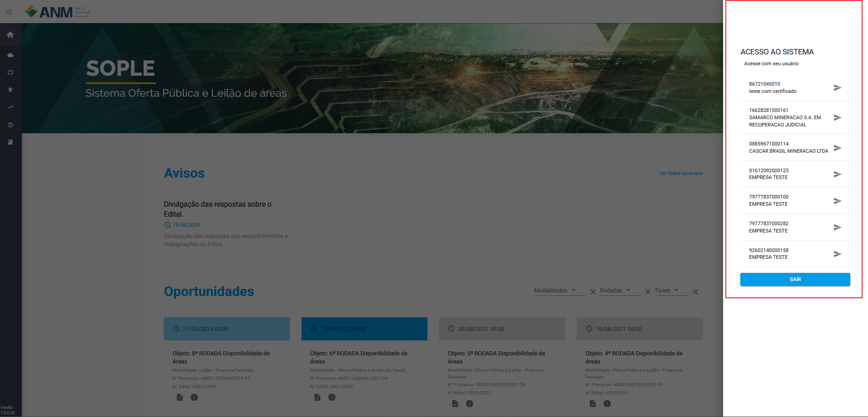
Task: Clear the Modalidades filter with X
Action: pos(593,292)
